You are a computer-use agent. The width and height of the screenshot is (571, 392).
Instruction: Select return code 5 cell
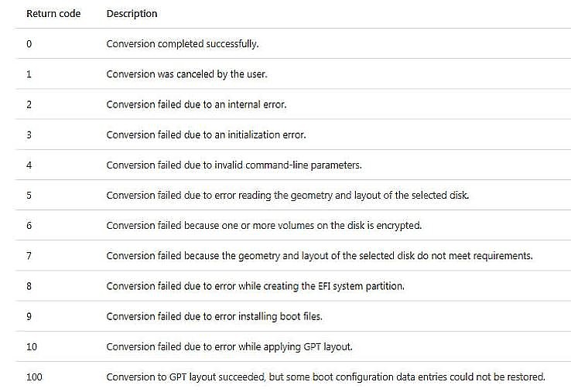coord(29,195)
